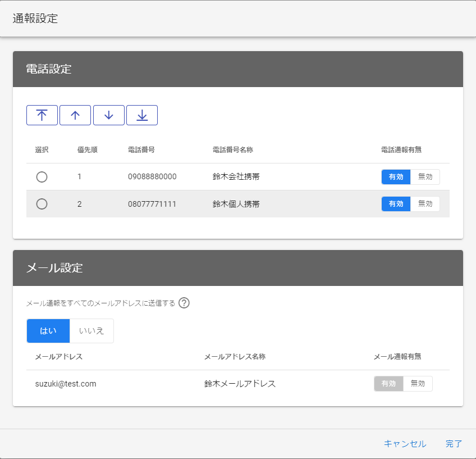
Task: Set 鈴木会社携帯 phone notification to 無効
Action: (x=425, y=177)
